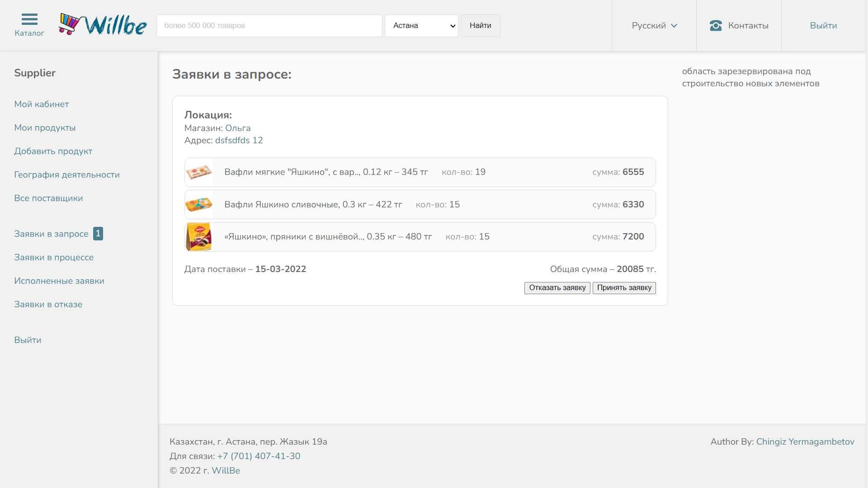This screenshot has height=488, width=868.
Task: Click the total sum 20085 тг.
Action: (x=636, y=269)
